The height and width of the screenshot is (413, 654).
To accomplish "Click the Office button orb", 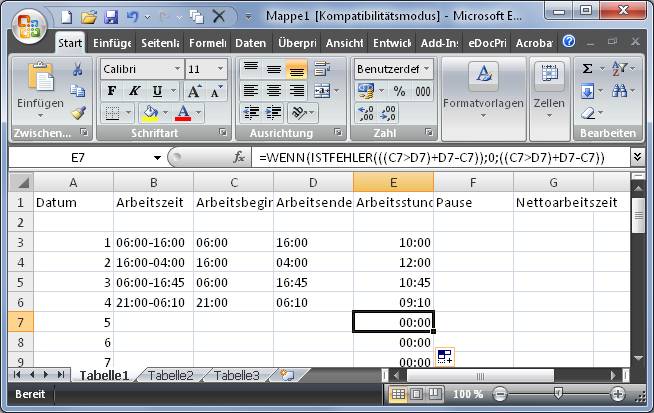I will click(x=28, y=26).
